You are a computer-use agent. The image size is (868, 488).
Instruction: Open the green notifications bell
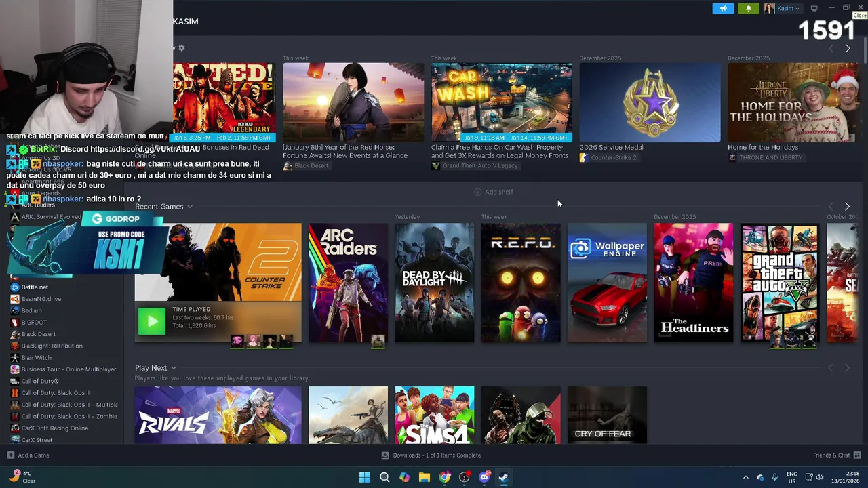click(x=749, y=8)
